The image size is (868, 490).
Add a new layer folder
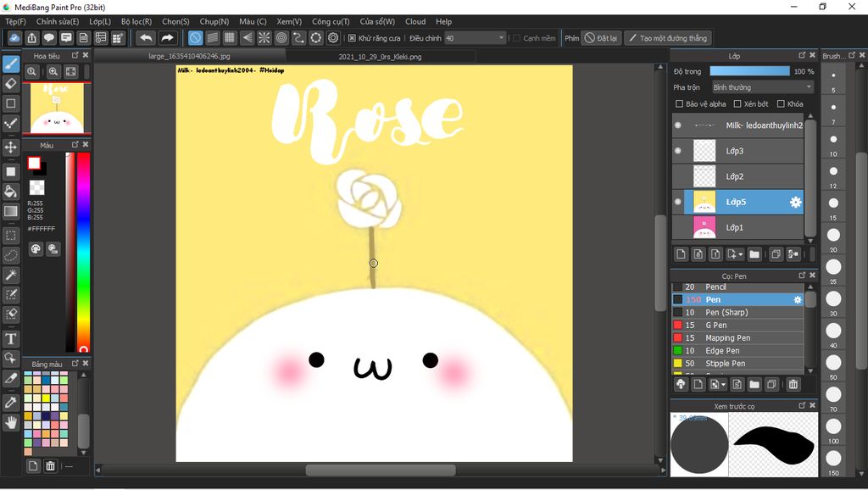point(754,254)
